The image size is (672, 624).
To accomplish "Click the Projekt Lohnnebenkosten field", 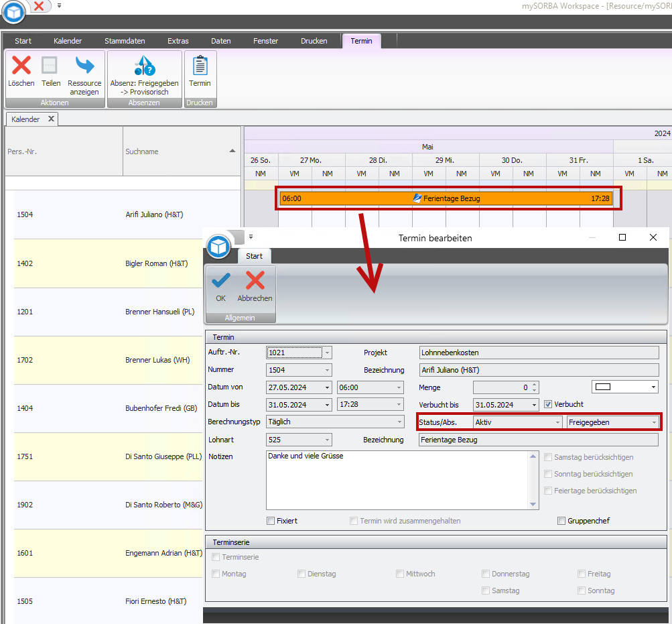I will [x=539, y=353].
